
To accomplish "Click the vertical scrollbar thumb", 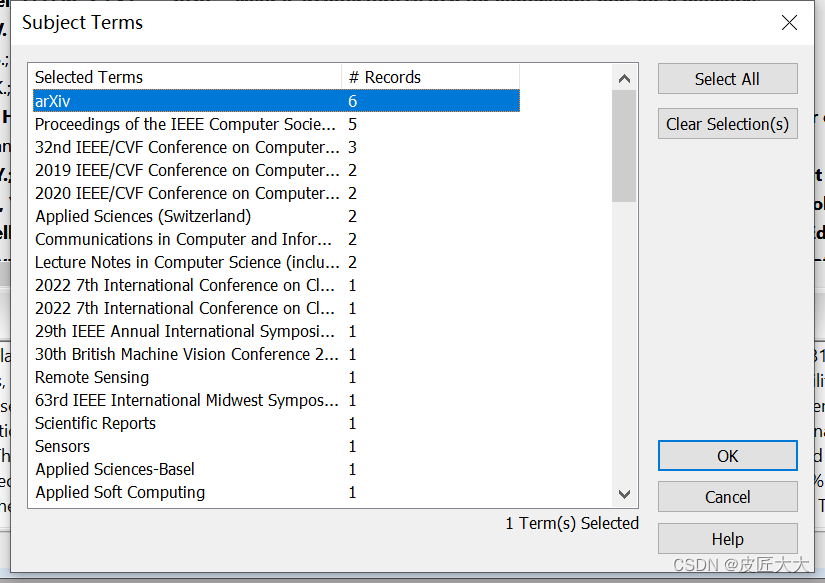I will [x=624, y=146].
